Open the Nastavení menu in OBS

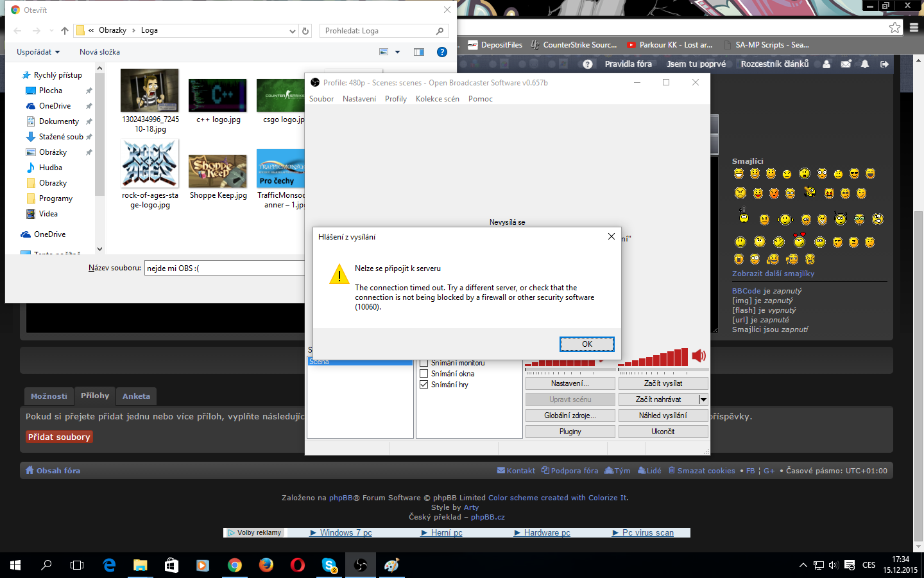click(359, 99)
